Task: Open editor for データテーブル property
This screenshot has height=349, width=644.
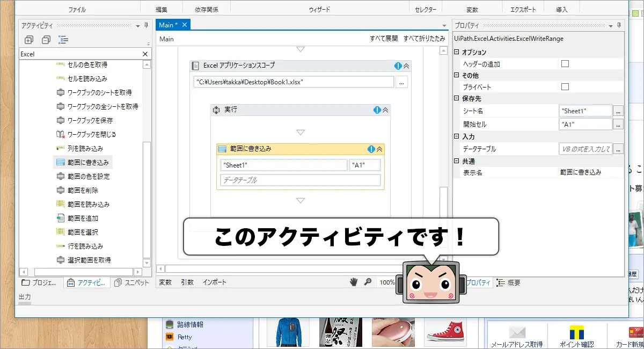Action: 618,149
